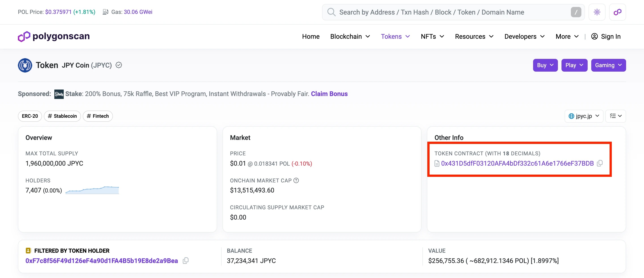Click the holders count 7,407
Image resolution: width=644 pixels, height=278 pixels.
point(33,190)
